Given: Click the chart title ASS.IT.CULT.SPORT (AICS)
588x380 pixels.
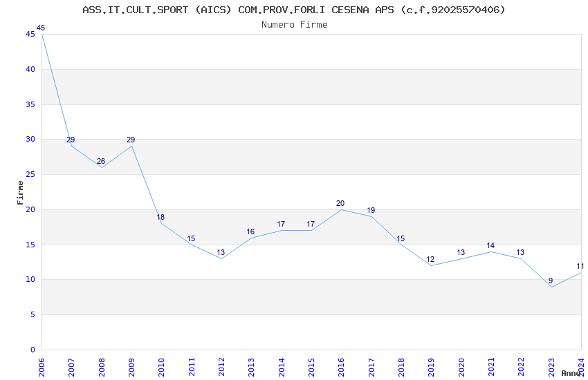Looking at the screenshot, I should [x=157, y=10].
